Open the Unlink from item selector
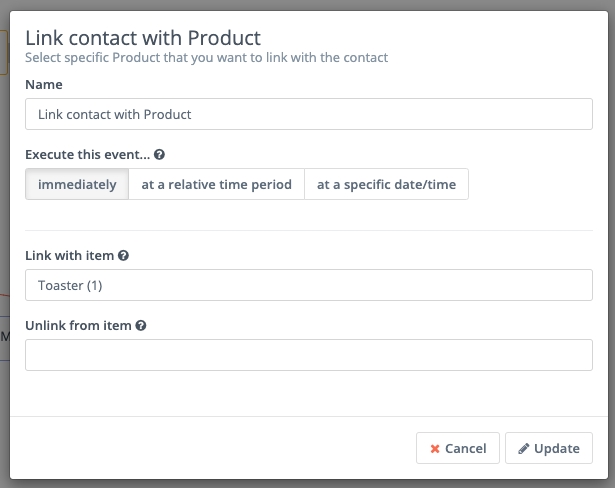Image resolution: width=615 pixels, height=488 pixels. [308, 355]
